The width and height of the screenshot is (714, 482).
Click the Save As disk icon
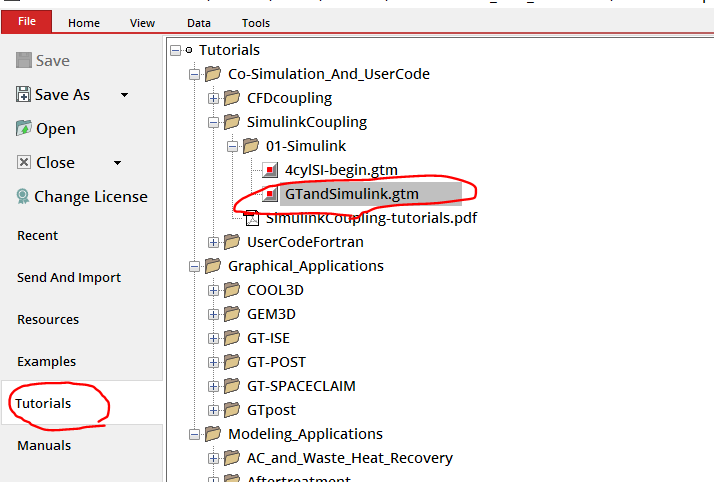point(24,95)
